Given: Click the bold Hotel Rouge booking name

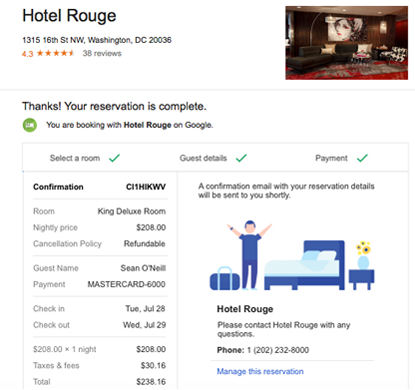Looking at the screenshot, I should click(x=147, y=125).
